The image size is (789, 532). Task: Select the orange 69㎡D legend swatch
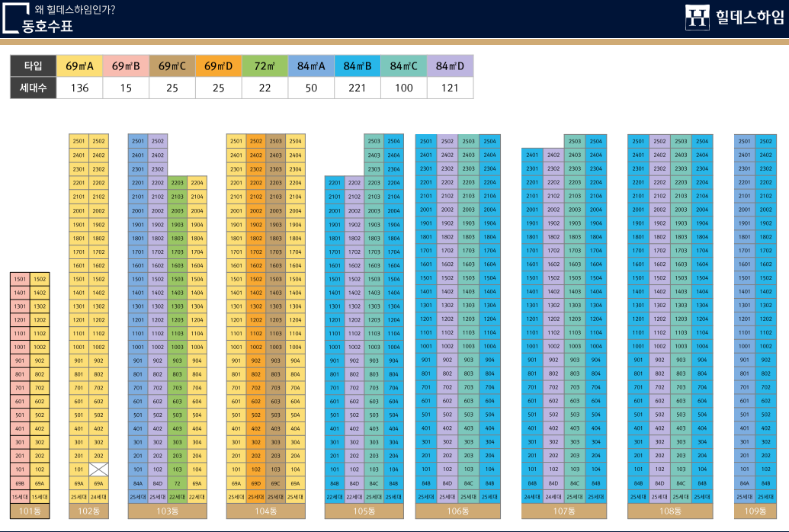(218, 66)
